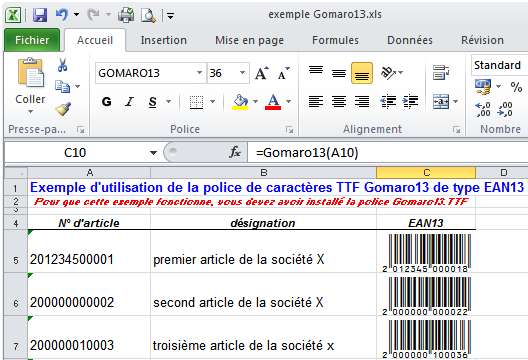Screen dimensions: 528x360
Task: Click the Coller paste icon
Action: [x=30, y=73]
